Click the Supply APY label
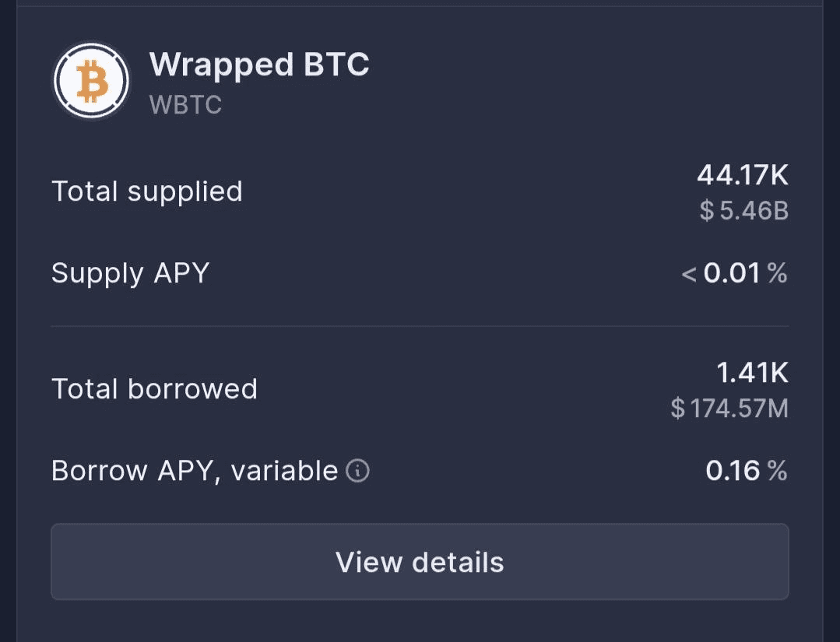 click(130, 274)
